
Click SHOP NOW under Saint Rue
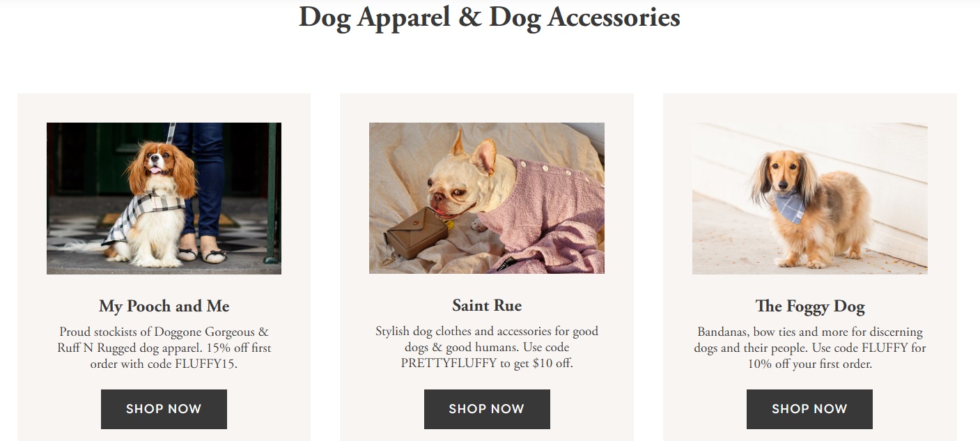coord(487,409)
